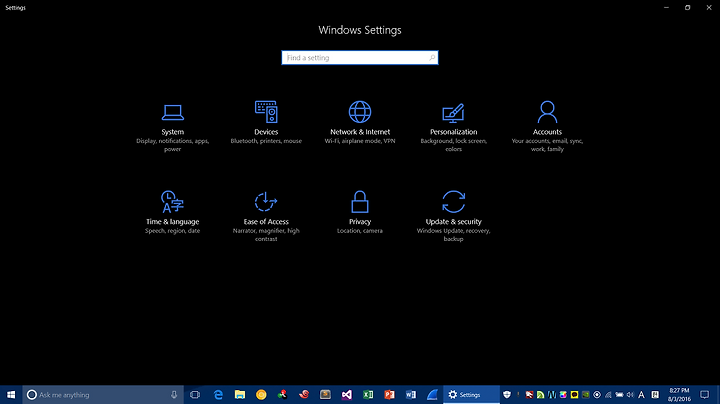The height and width of the screenshot is (404, 720).
Task: Open the System settings category
Action: coord(173,128)
